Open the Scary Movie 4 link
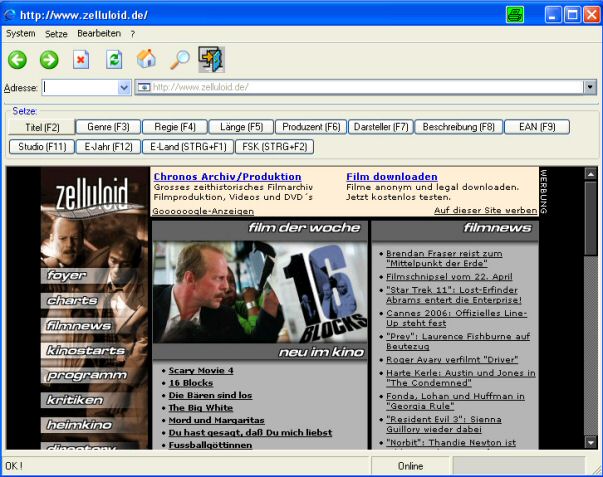The image size is (603, 477). pyautogui.click(x=200, y=371)
